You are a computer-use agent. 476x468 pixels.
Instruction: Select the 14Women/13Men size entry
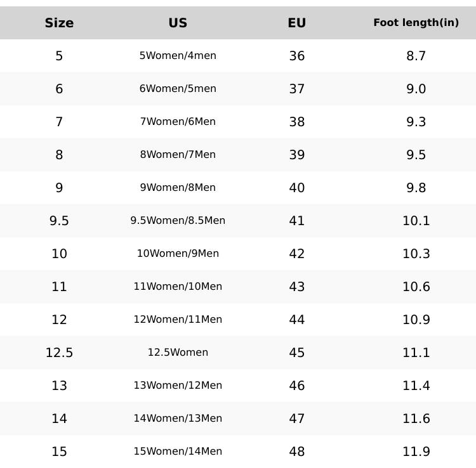[x=178, y=419]
